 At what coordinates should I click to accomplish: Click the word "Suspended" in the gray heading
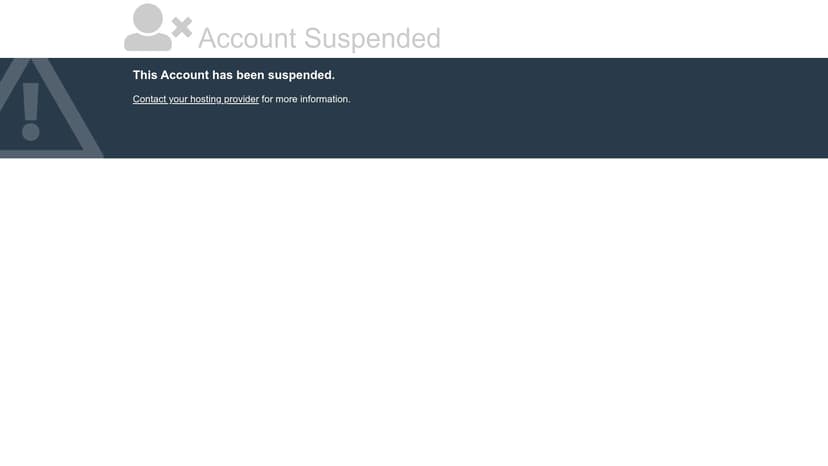pyautogui.click(x=372, y=39)
